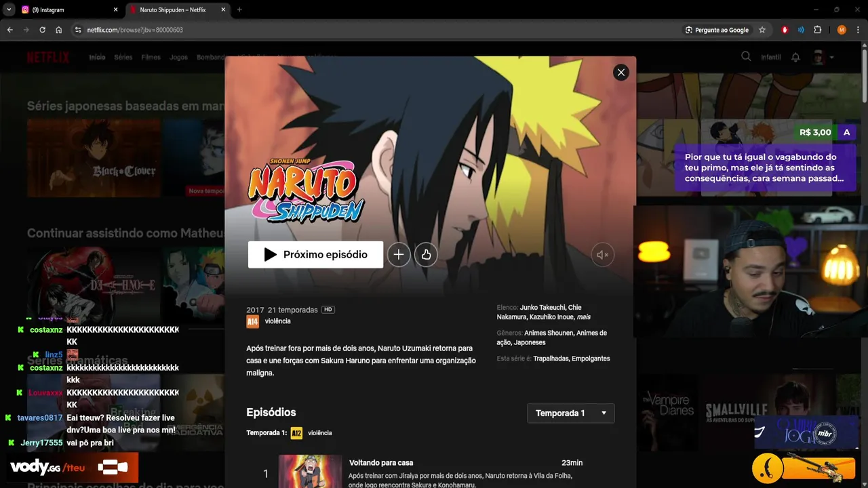
Task: Reload the Netflix page
Action: click(x=43, y=30)
